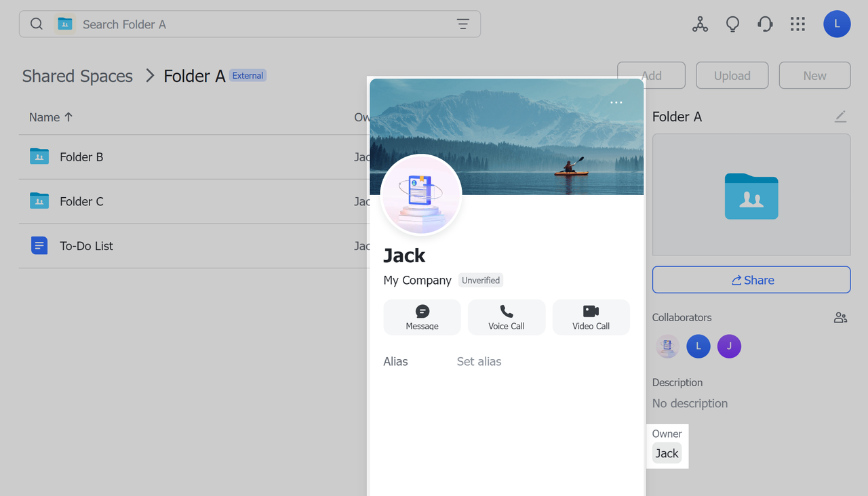This screenshot has height=496, width=868.
Task: Click the lightbulb tips icon
Action: click(732, 24)
